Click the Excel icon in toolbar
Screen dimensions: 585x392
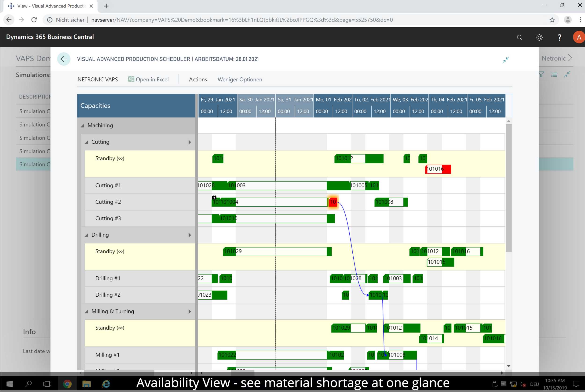coord(131,79)
